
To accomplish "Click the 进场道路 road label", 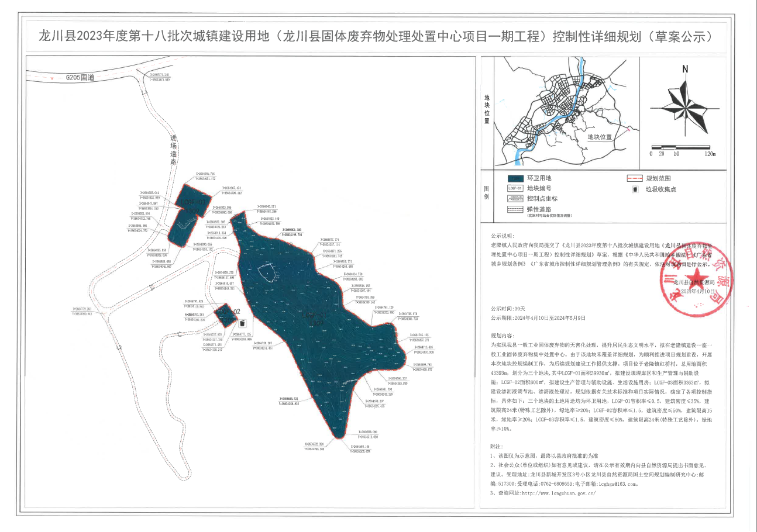I will pos(173,150).
